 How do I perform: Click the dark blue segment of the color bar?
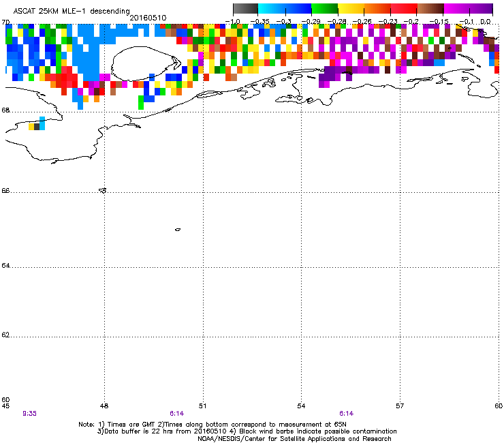coord(298,9)
